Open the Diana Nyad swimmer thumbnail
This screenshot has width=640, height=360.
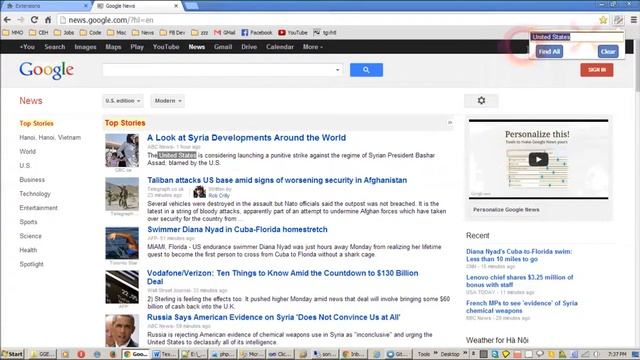(122, 243)
